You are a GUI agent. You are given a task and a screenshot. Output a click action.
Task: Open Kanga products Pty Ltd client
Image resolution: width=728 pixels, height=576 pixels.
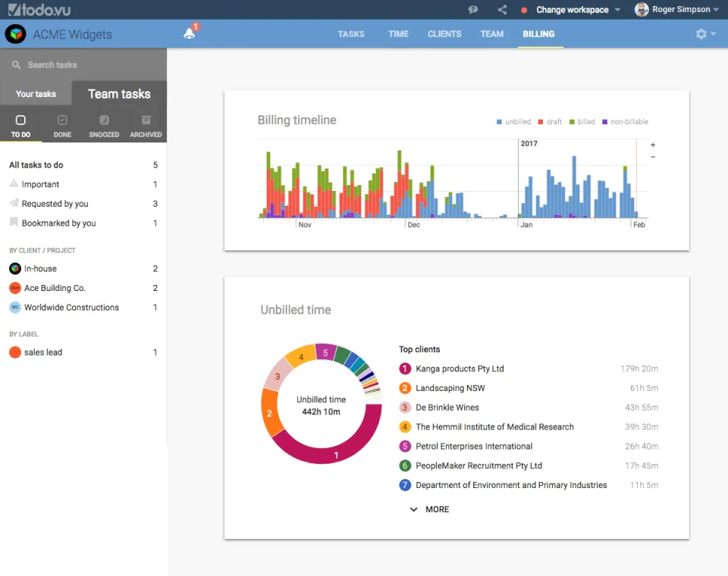pyautogui.click(x=460, y=368)
